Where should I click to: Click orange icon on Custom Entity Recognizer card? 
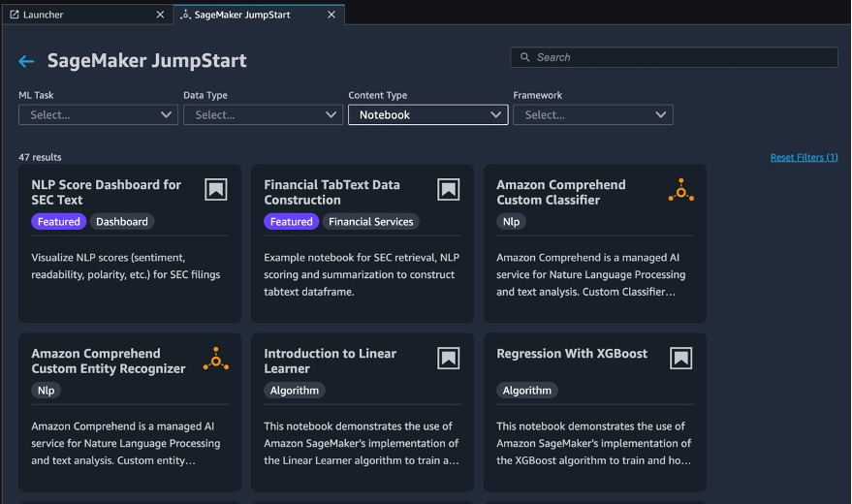click(x=216, y=359)
